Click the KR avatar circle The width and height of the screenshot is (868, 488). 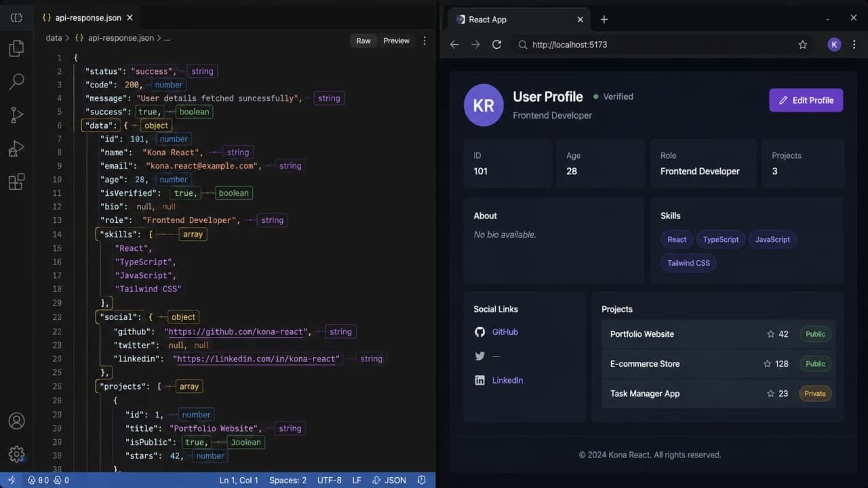point(484,106)
